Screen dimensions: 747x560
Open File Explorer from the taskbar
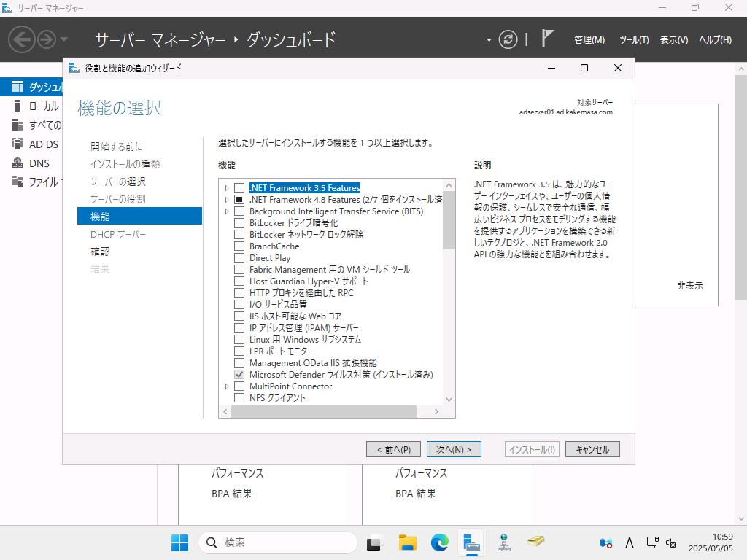click(407, 542)
